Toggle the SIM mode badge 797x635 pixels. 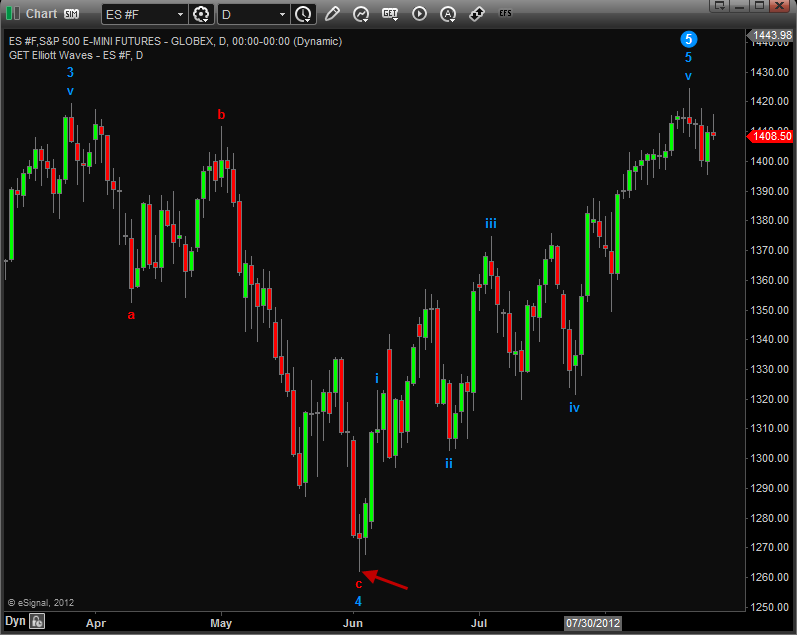[71, 14]
